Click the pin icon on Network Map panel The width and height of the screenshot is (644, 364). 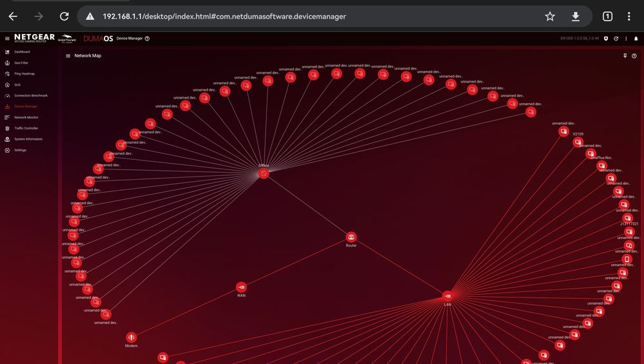pos(625,56)
